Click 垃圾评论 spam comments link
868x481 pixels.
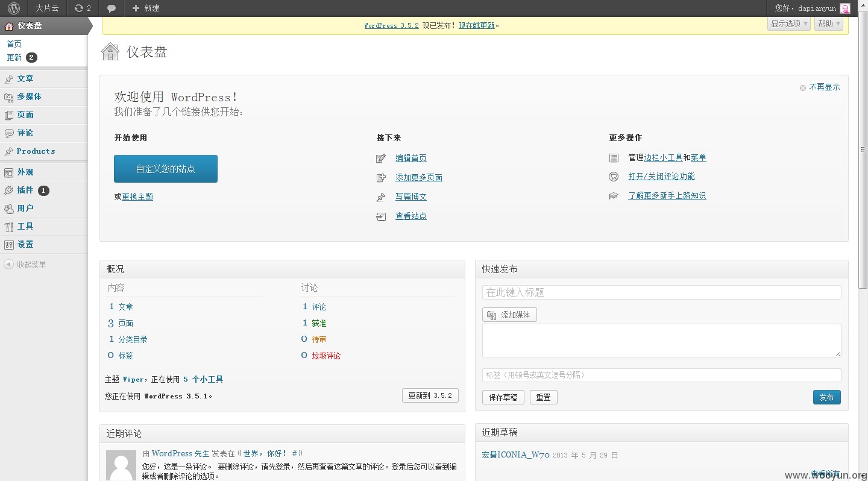[x=326, y=356]
